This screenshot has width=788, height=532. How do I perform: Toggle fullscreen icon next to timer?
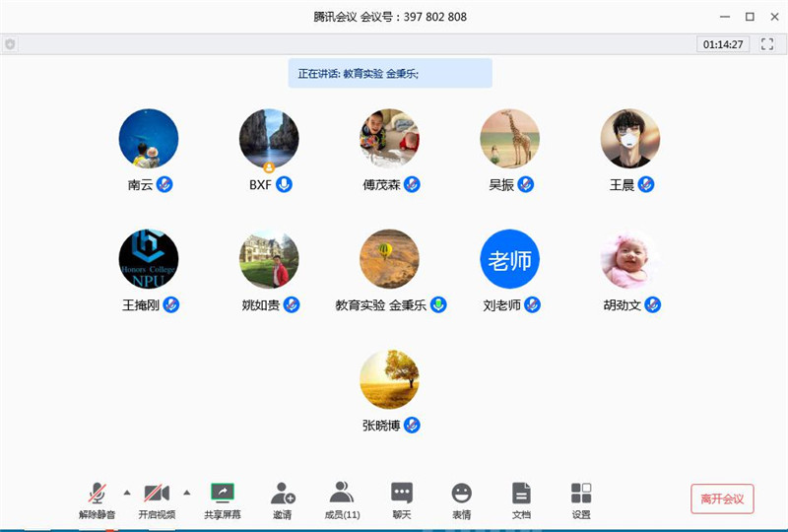point(767,44)
